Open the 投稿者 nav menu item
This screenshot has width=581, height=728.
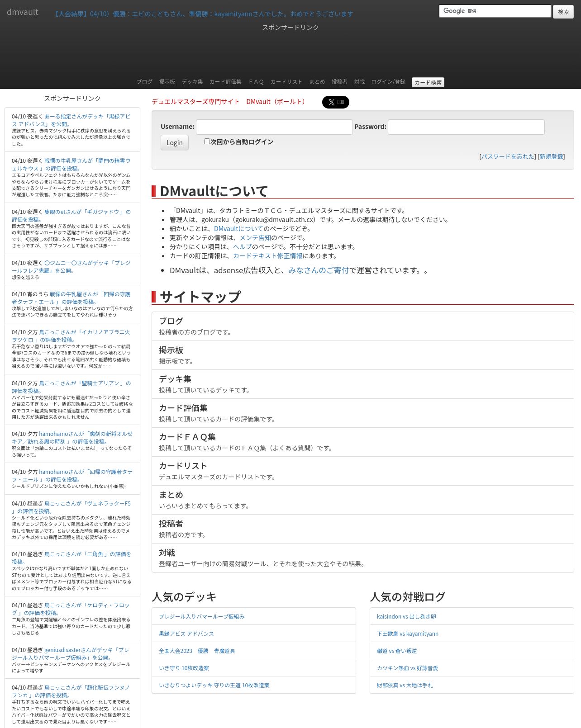coord(339,82)
